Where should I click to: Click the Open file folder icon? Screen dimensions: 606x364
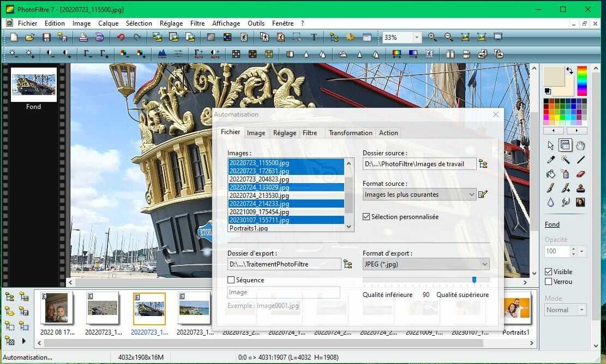pos(30,37)
